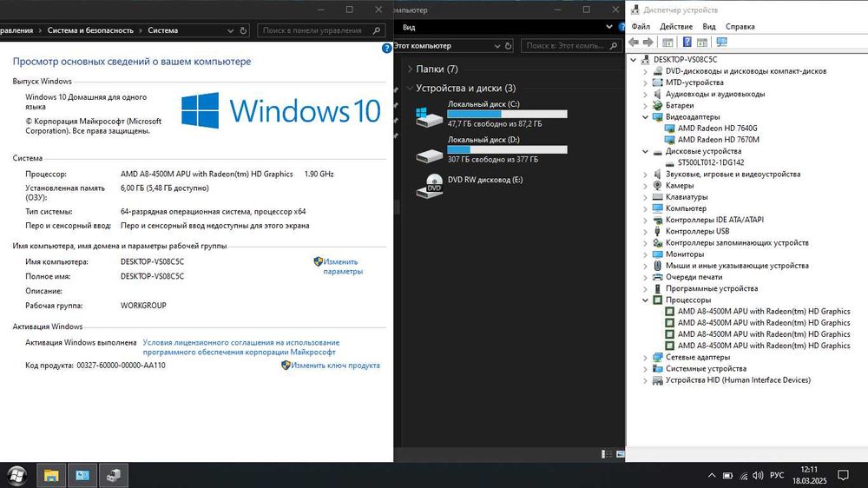Click 'Изменить ключ продукта' link
Screen dimensions: 868x488
335,366
